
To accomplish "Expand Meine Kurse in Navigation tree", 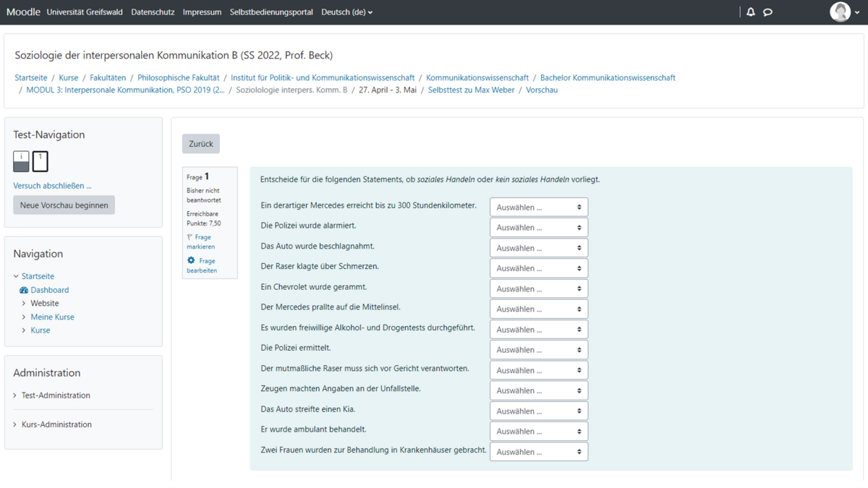I will 24,317.
